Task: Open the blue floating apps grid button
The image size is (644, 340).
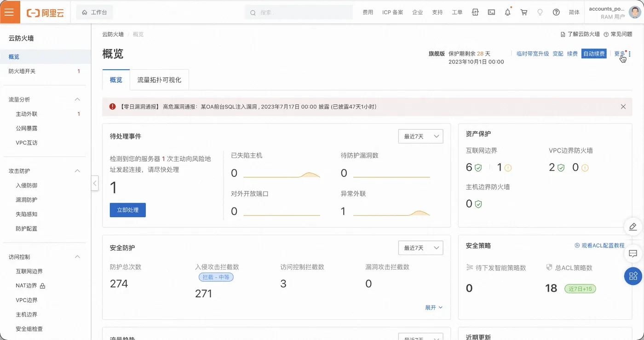Action: [x=633, y=276]
